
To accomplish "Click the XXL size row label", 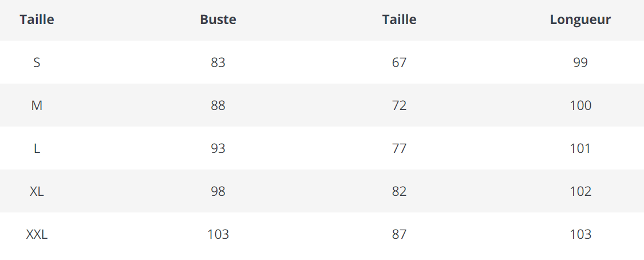I will pyautogui.click(x=37, y=234).
